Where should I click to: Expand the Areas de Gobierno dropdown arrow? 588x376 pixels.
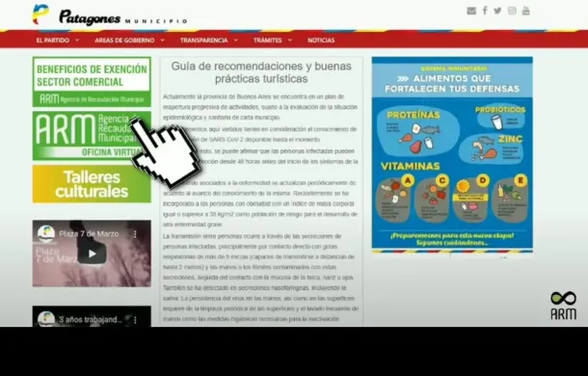tap(162, 40)
